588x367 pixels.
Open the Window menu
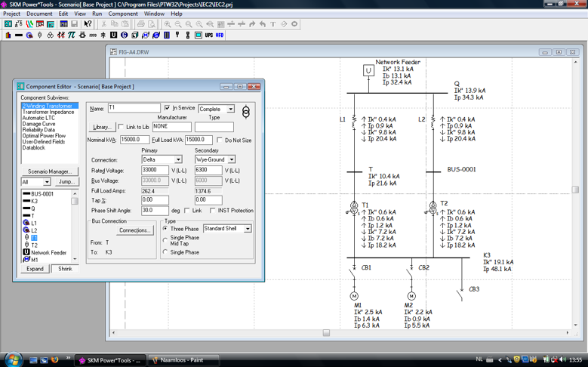[154, 14]
